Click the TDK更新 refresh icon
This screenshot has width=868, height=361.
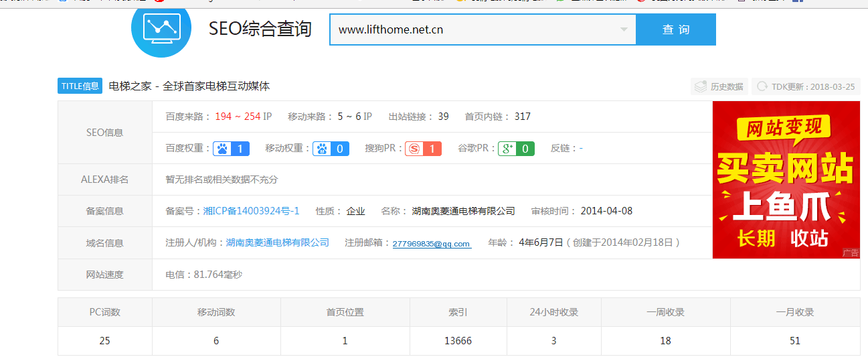762,86
